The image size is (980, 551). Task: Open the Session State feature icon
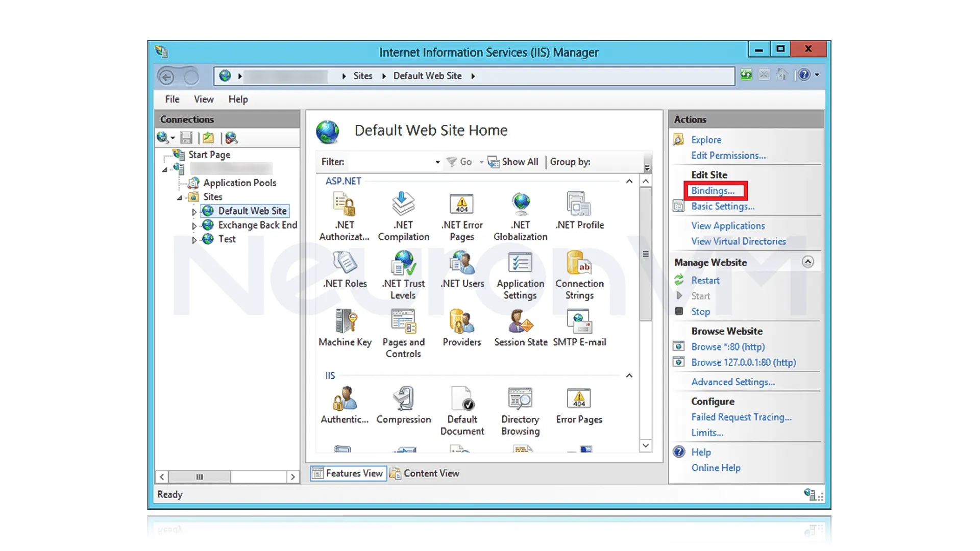tap(520, 322)
